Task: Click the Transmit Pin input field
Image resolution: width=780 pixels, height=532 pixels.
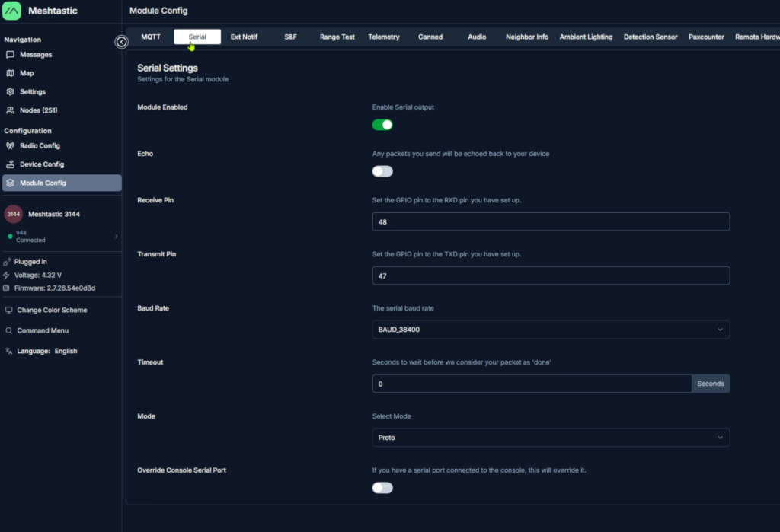Action: (551, 276)
